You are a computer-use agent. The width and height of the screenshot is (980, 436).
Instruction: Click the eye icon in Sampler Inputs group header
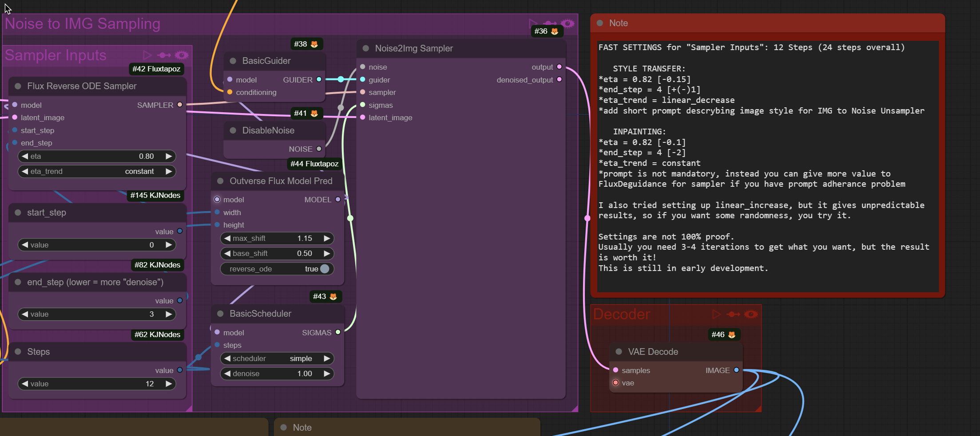pos(181,55)
